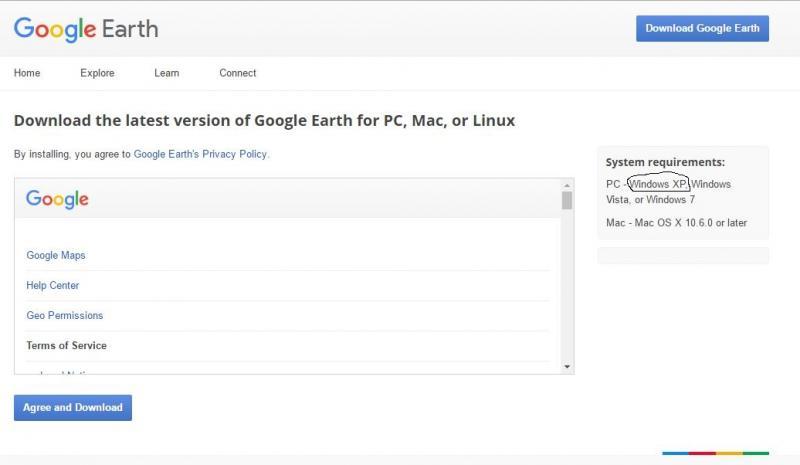Viewport: 800px width, 465px height.
Task: Click the Google logo inside the terms frame
Action: coord(57,200)
